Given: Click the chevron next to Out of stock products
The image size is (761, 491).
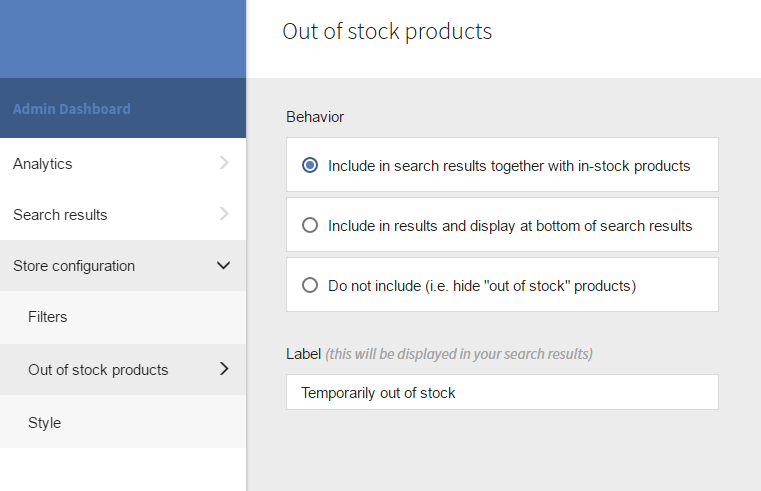Looking at the screenshot, I should point(224,369).
